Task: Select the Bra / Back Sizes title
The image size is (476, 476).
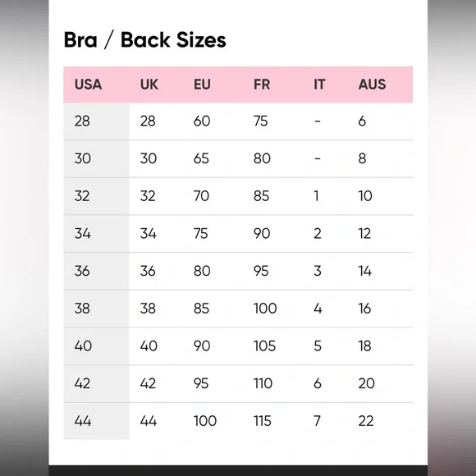Action: (144, 39)
